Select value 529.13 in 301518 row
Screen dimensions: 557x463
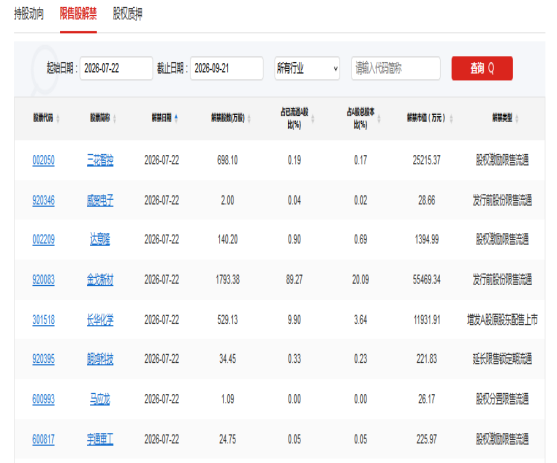click(x=228, y=320)
